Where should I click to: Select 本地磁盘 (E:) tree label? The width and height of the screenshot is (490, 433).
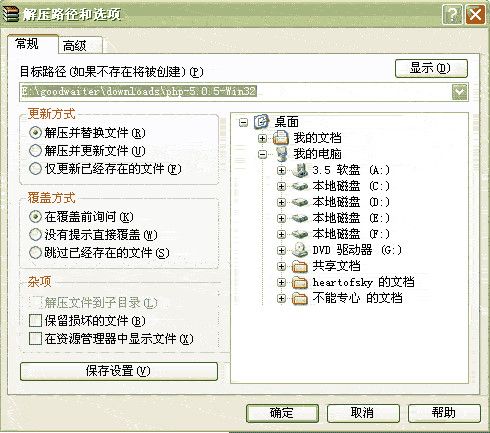(351, 218)
